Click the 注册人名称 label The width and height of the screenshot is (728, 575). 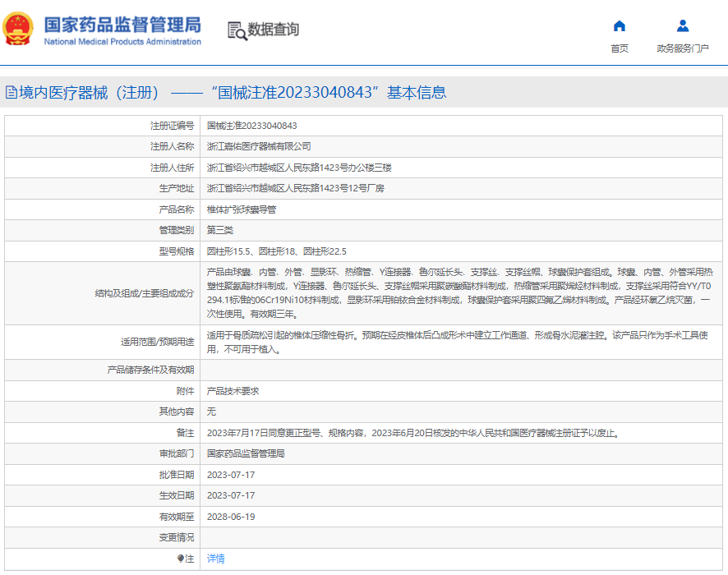(173, 147)
